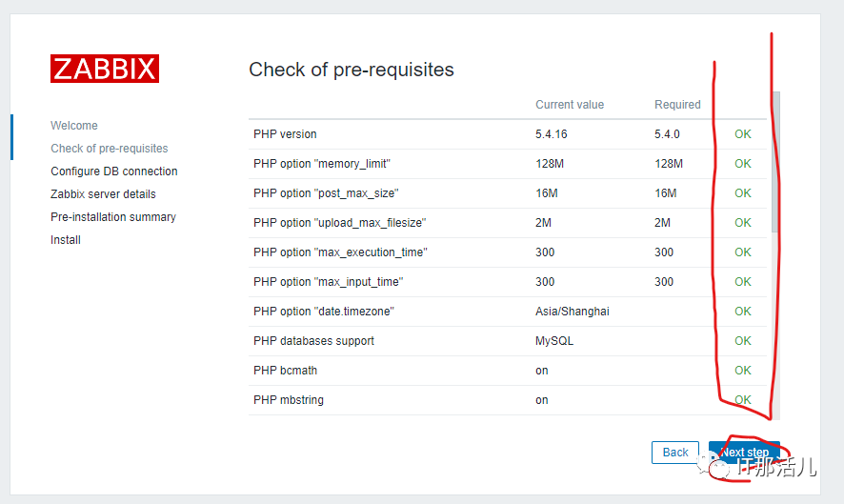The width and height of the screenshot is (844, 504).
Task: Click the PHP version row label
Action: tap(285, 134)
